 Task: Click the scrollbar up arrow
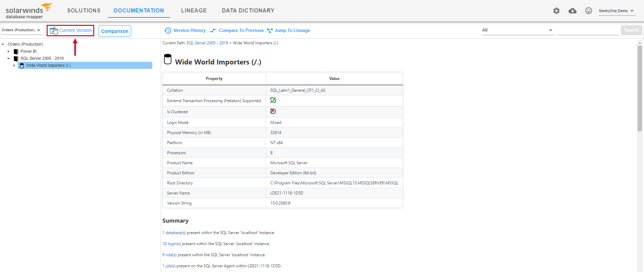640,43
